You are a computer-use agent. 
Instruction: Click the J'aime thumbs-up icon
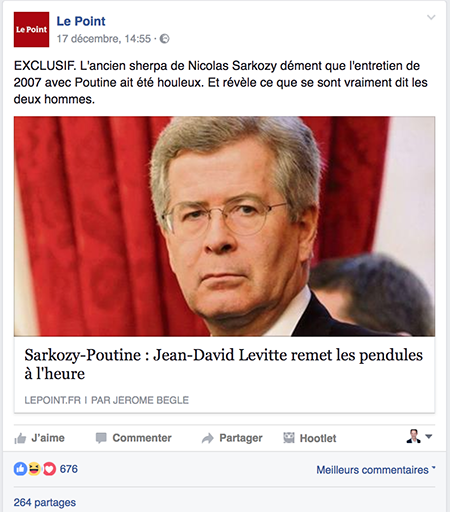pyautogui.click(x=20, y=438)
